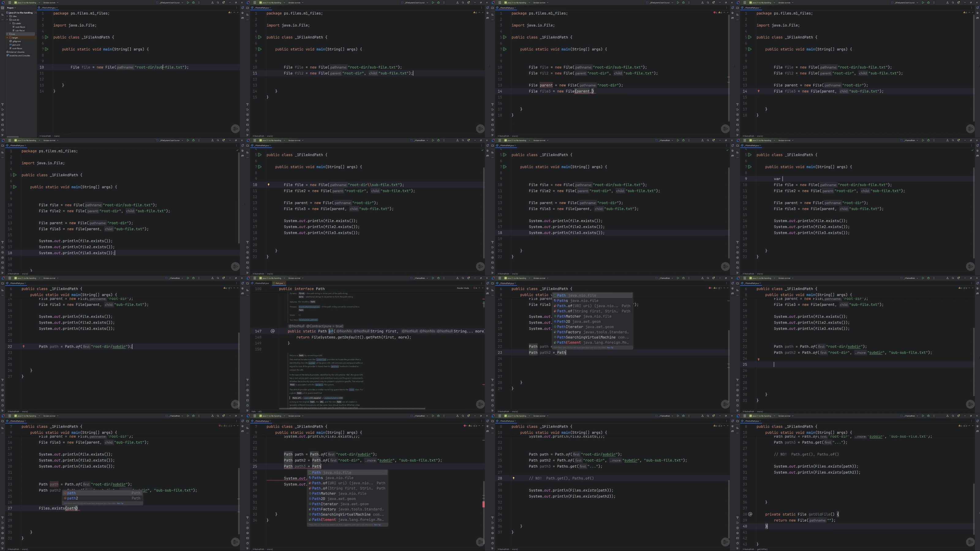
Task: Open Search Everywhere in the Project-tree frame
Action: point(218,3)
